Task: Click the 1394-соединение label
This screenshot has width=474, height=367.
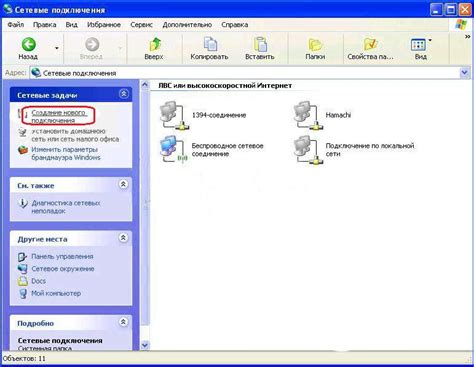Action: pos(219,115)
